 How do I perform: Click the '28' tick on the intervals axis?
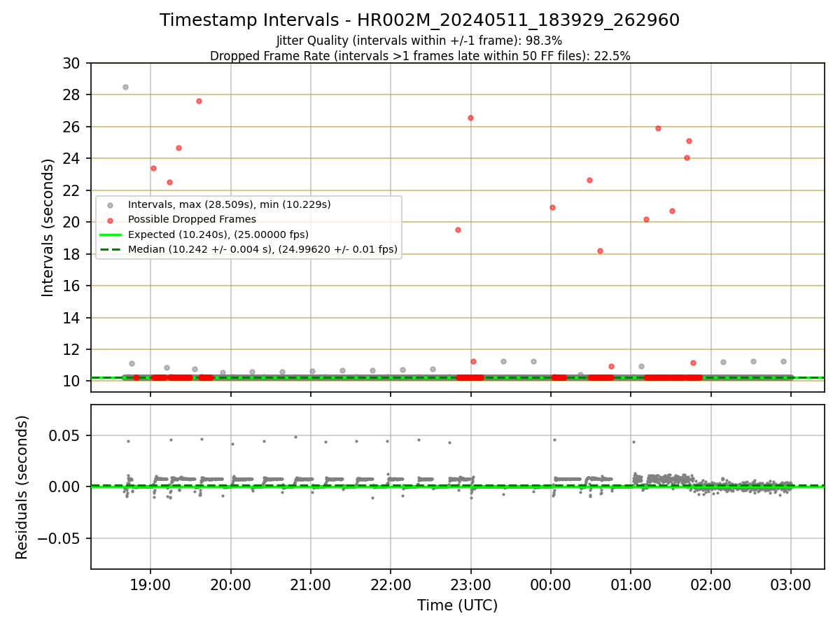(x=71, y=94)
